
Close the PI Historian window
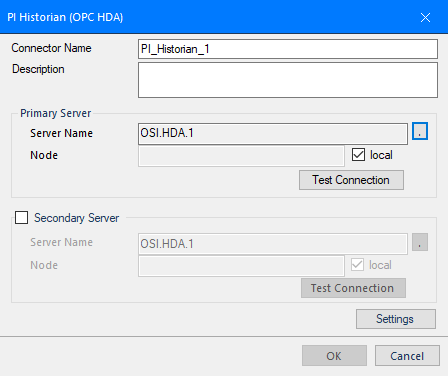tap(425, 17)
